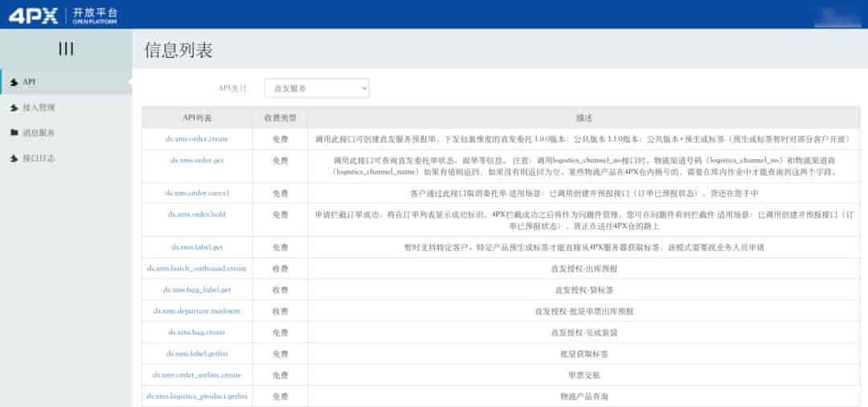
Task: Click the 信息列表 page heading
Action: click(178, 50)
